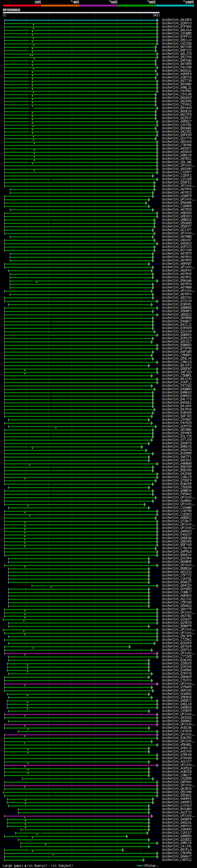Open hit UniRef100_B6T098
The height and width of the screenshot is (868, 197).
tap(177, 47)
